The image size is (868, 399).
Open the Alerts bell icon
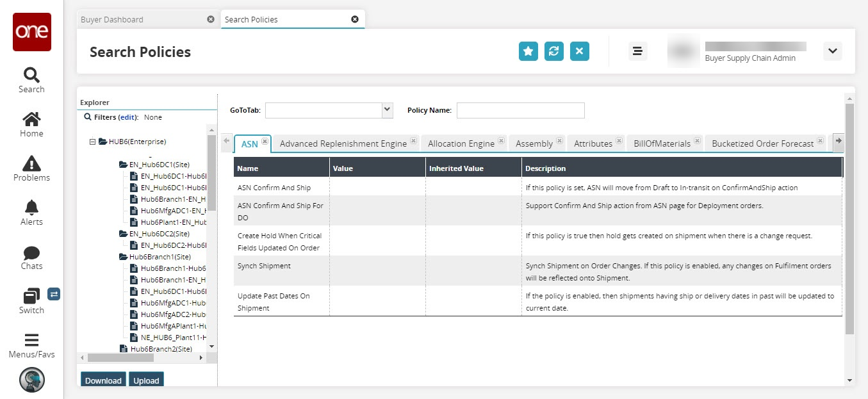click(31, 208)
